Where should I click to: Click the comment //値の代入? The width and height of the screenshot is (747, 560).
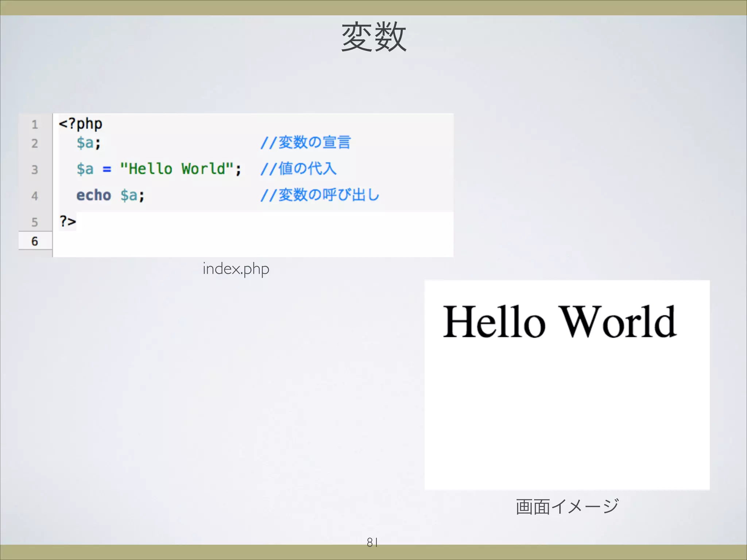(x=298, y=168)
